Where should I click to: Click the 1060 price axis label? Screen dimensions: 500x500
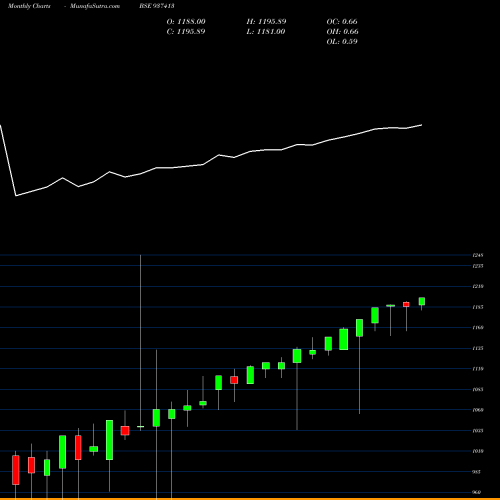click(x=478, y=410)
